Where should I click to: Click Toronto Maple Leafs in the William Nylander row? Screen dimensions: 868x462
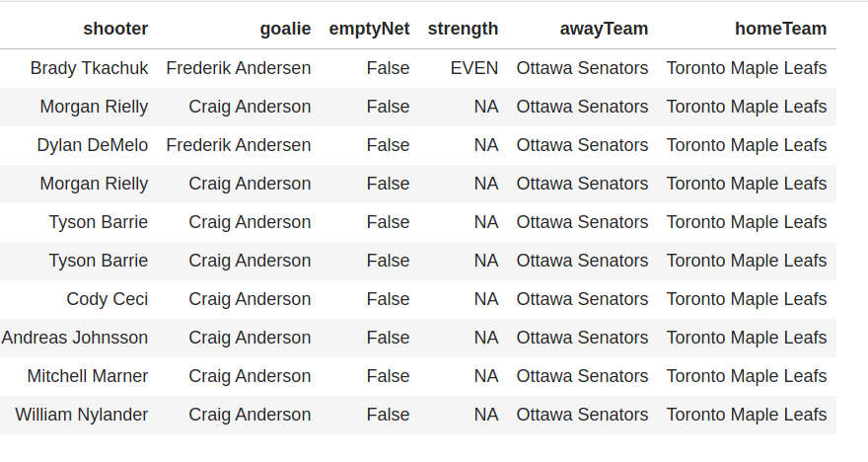pyautogui.click(x=747, y=415)
